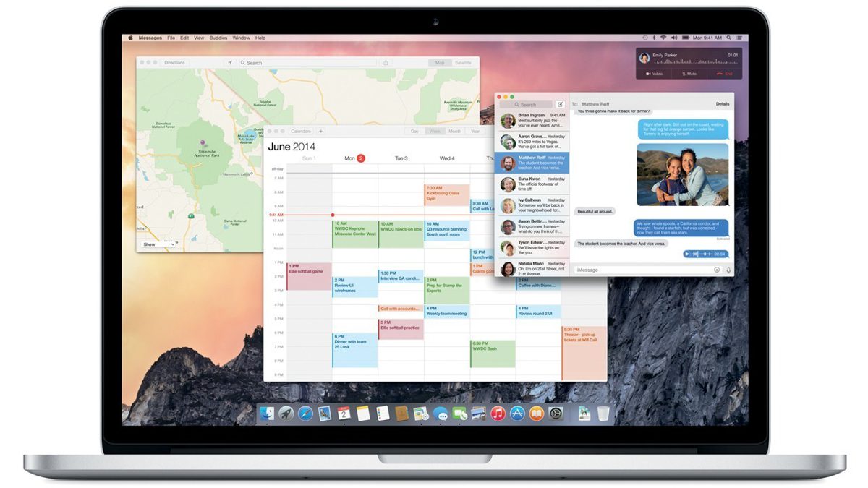This screenshot has height=488, width=868.
Task: Click microphone icon to record audio message
Action: click(728, 270)
